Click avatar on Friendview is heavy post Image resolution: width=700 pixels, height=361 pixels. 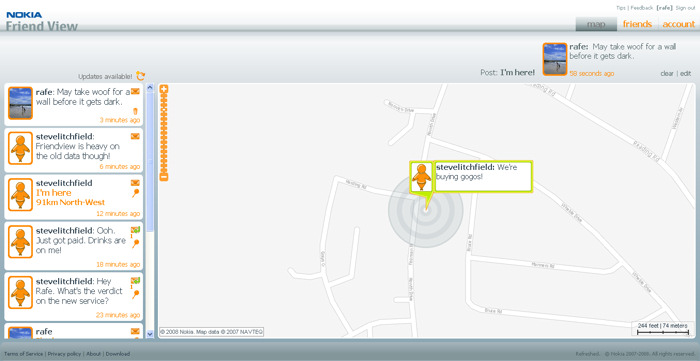[x=21, y=148]
